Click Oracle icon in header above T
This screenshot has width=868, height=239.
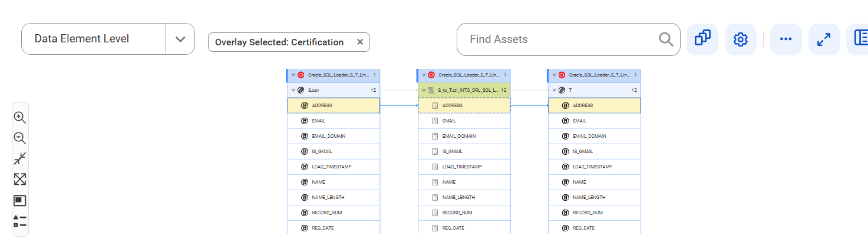pos(562,75)
